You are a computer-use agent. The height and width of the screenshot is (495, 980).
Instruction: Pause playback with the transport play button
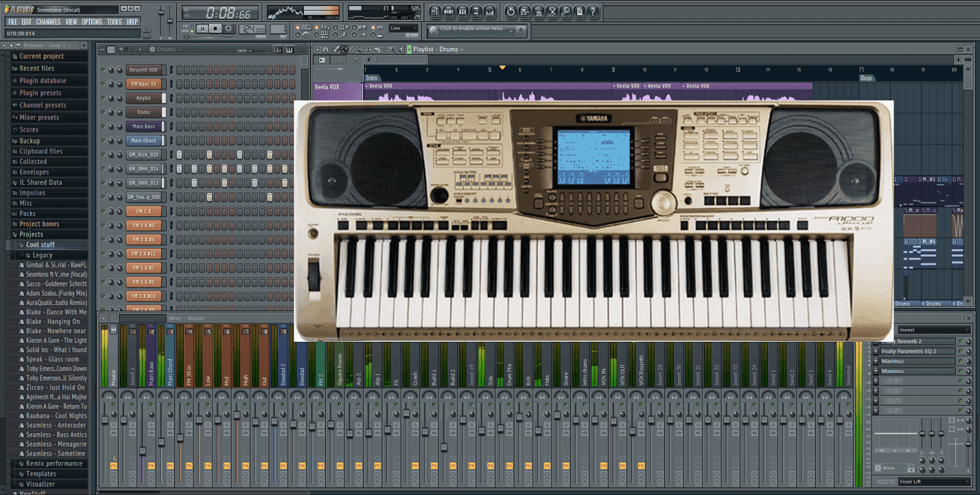pos(203,29)
